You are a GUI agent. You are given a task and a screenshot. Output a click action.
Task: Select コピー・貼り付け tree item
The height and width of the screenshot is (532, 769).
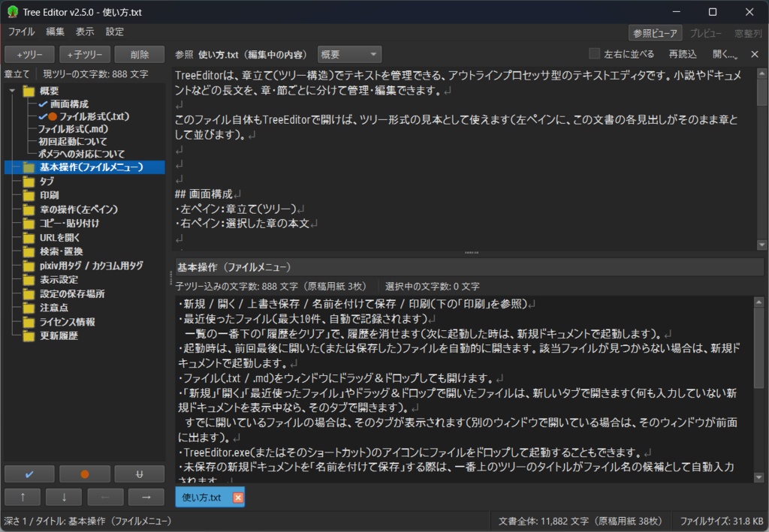tap(69, 224)
